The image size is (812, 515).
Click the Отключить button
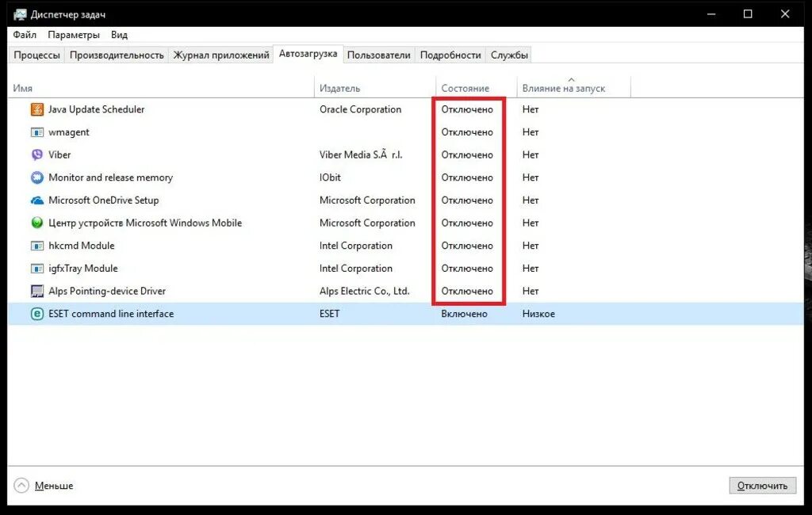[x=762, y=486]
